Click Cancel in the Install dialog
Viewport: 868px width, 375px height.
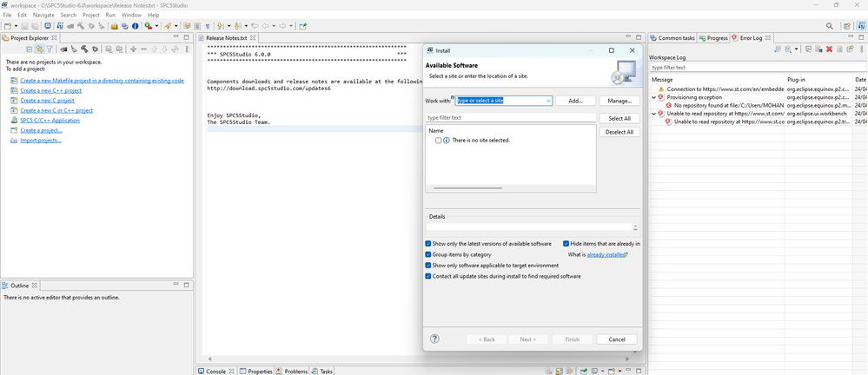tap(617, 339)
